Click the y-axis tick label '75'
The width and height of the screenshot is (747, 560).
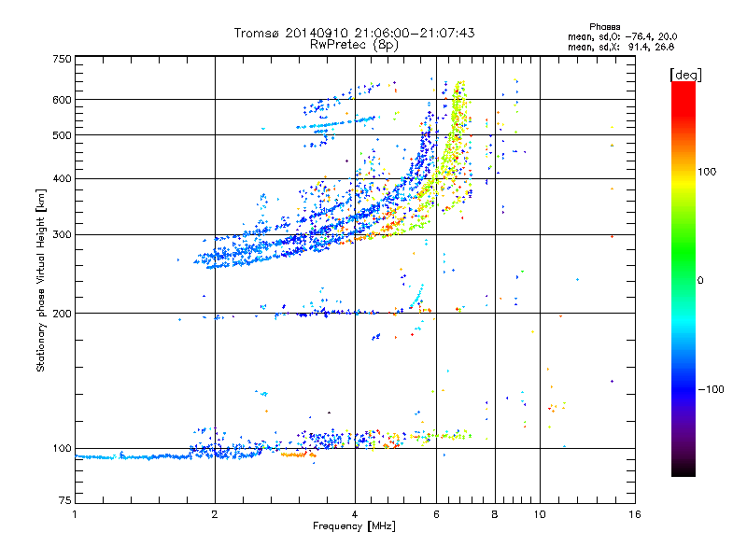click(65, 500)
